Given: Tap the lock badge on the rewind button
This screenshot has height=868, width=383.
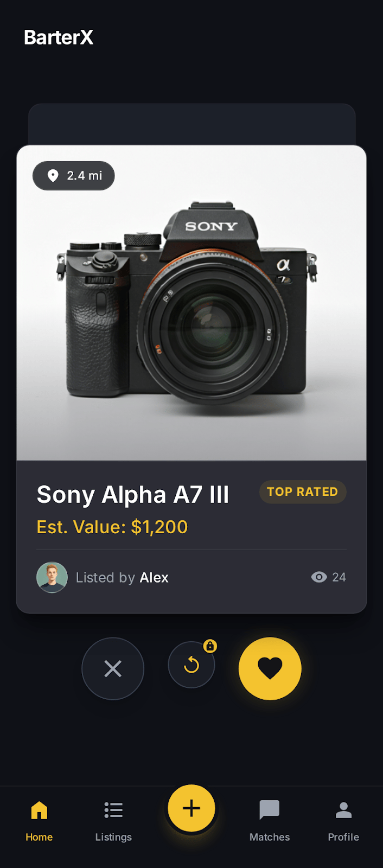Looking at the screenshot, I should (210, 646).
